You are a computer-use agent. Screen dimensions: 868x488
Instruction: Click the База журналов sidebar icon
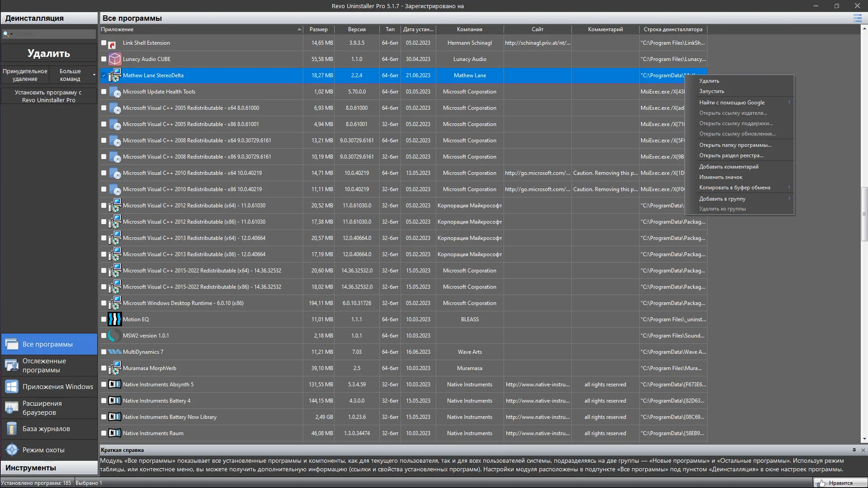coord(12,429)
